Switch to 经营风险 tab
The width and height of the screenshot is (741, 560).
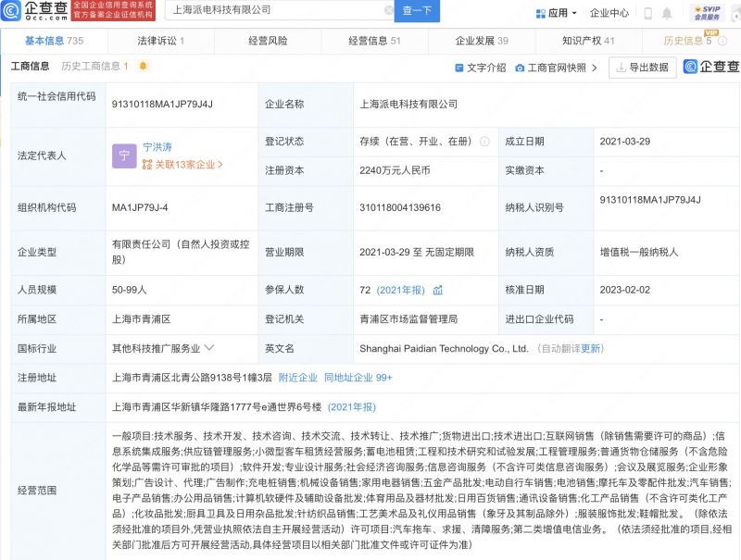pyautogui.click(x=268, y=41)
